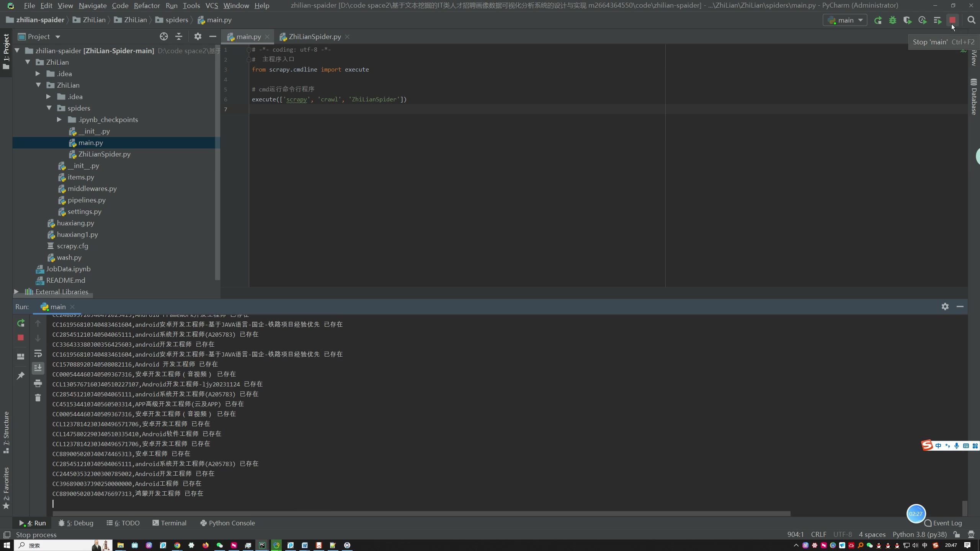Open the main run configuration dropdown
This screenshot has width=980, height=551.
845,20
